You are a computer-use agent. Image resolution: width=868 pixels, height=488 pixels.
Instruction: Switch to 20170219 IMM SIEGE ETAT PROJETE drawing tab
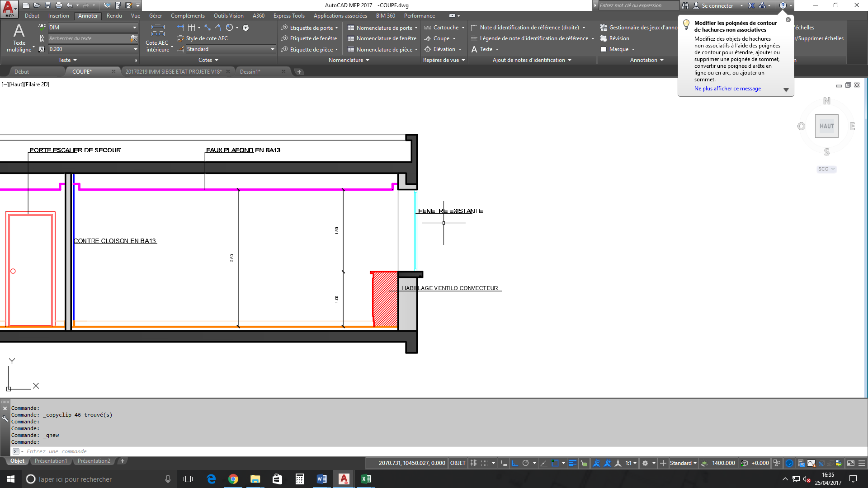(174, 72)
